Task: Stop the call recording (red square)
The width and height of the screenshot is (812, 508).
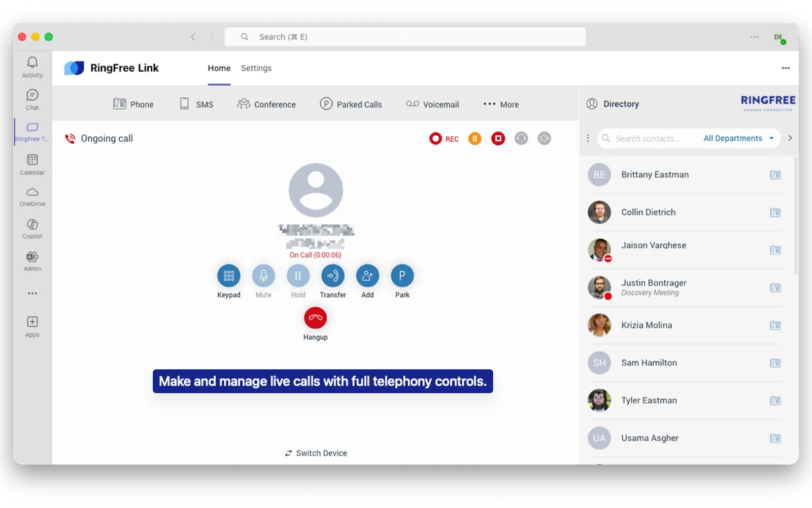Action: pos(498,138)
